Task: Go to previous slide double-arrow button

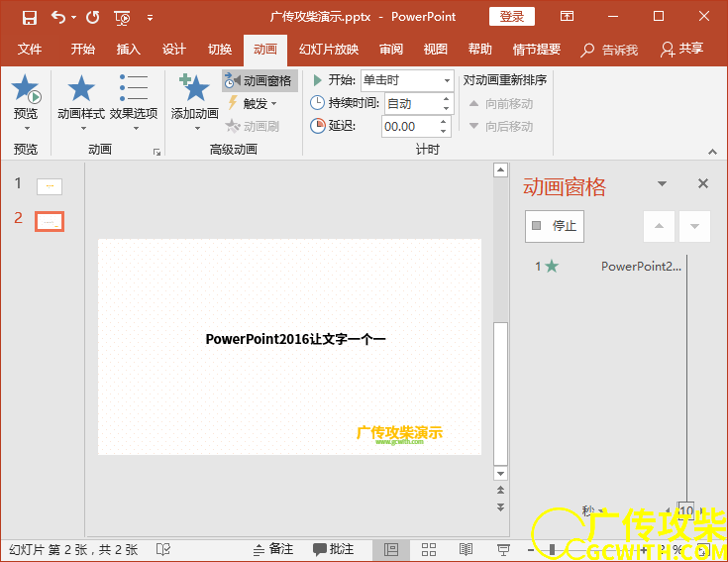Action: click(500, 490)
